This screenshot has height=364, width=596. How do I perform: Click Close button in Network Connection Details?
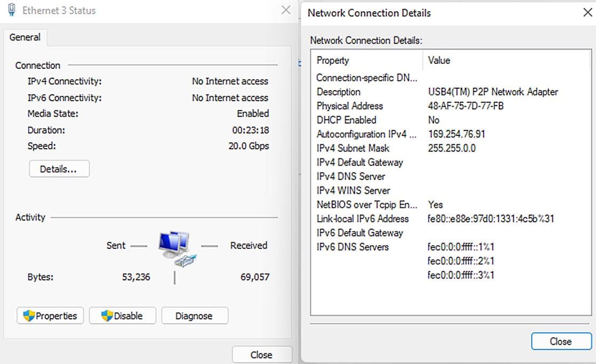point(561,341)
